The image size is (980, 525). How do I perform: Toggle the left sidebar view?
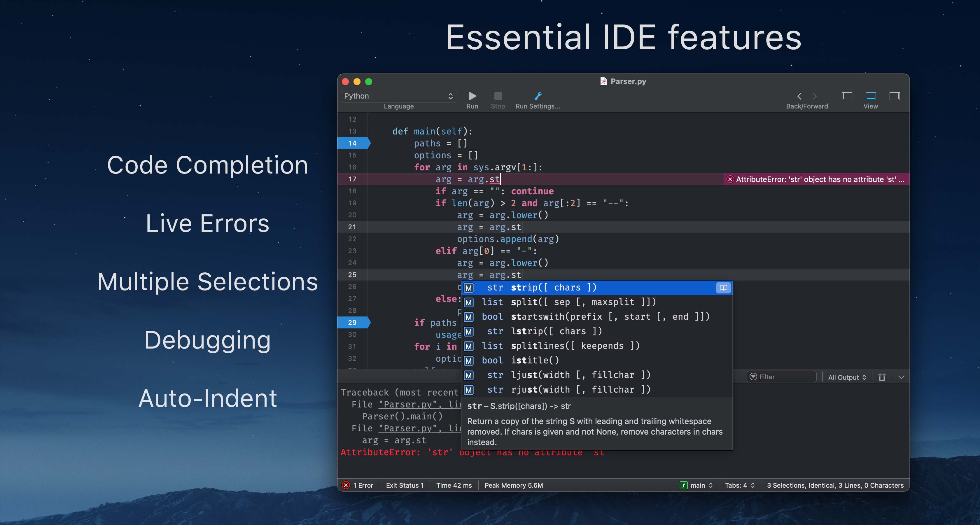click(x=846, y=96)
